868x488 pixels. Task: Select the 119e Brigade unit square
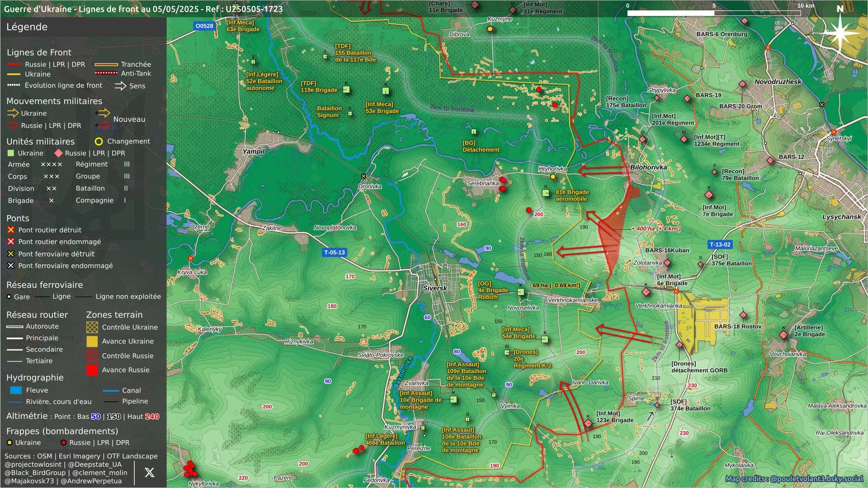coord(346,89)
